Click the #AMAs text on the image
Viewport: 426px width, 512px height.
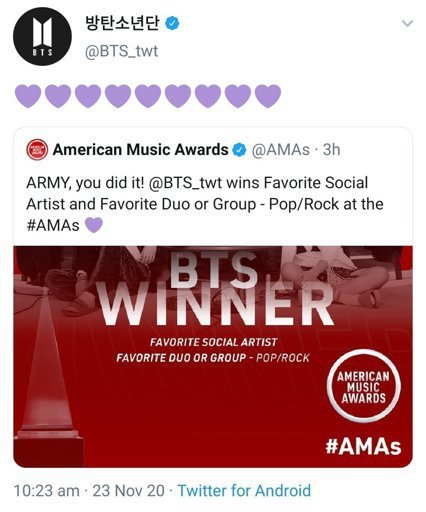pos(363,446)
